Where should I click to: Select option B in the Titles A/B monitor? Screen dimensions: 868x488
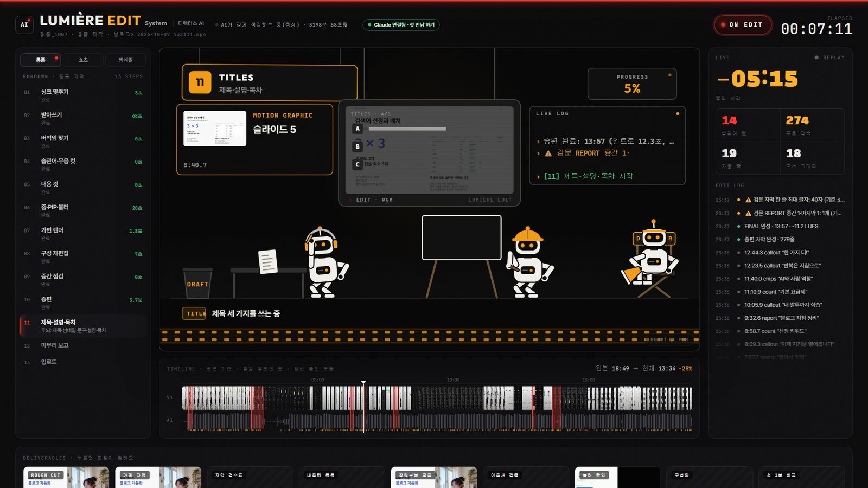click(357, 146)
